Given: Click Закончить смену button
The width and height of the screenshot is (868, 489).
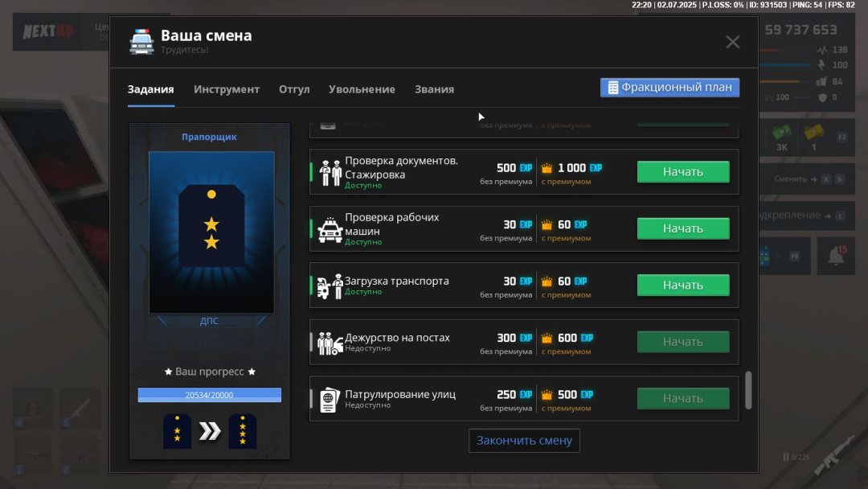Looking at the screenshot, I should tap(524, 440).
